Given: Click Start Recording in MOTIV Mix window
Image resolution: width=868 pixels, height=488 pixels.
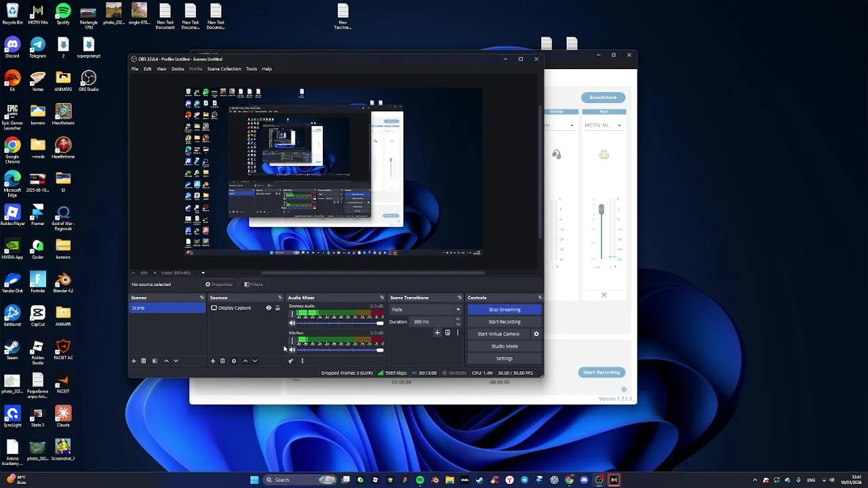Looking at the screenshot, I should (601, 372).
